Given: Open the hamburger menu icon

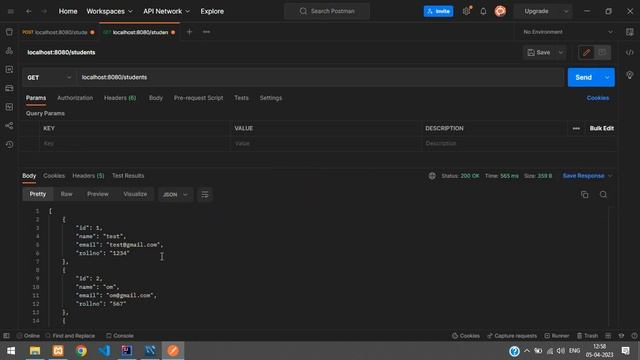Looking at the screenshot, I should coord(11,11).
